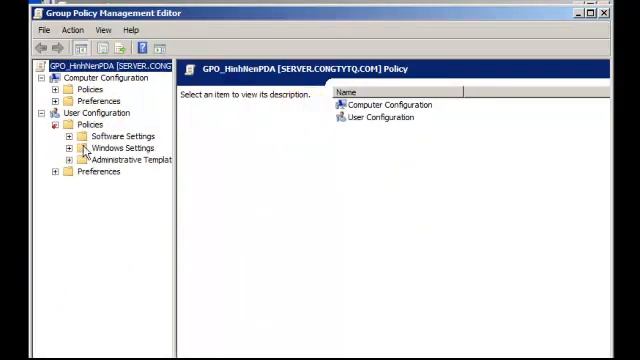Select User Configuration text in right pane list
The height and width of the screenshot is (360, 640).
click(x=381, y=117)
